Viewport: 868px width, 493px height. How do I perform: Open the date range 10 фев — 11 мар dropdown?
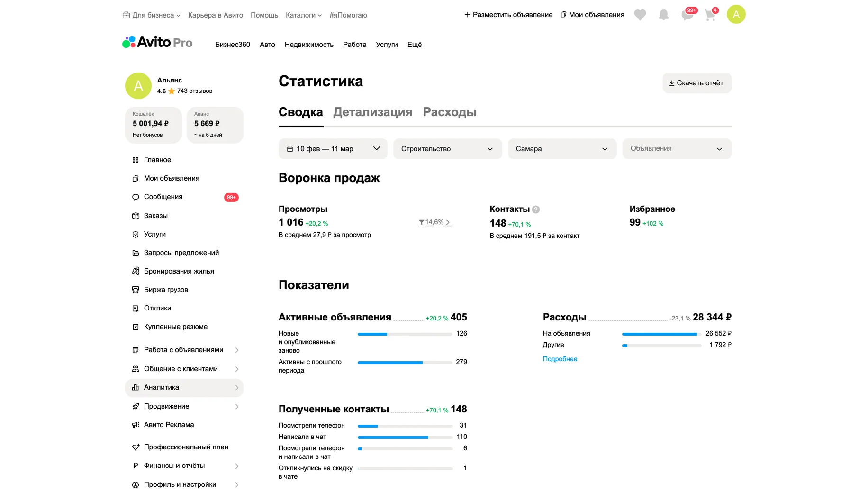[x=333, y=149]
